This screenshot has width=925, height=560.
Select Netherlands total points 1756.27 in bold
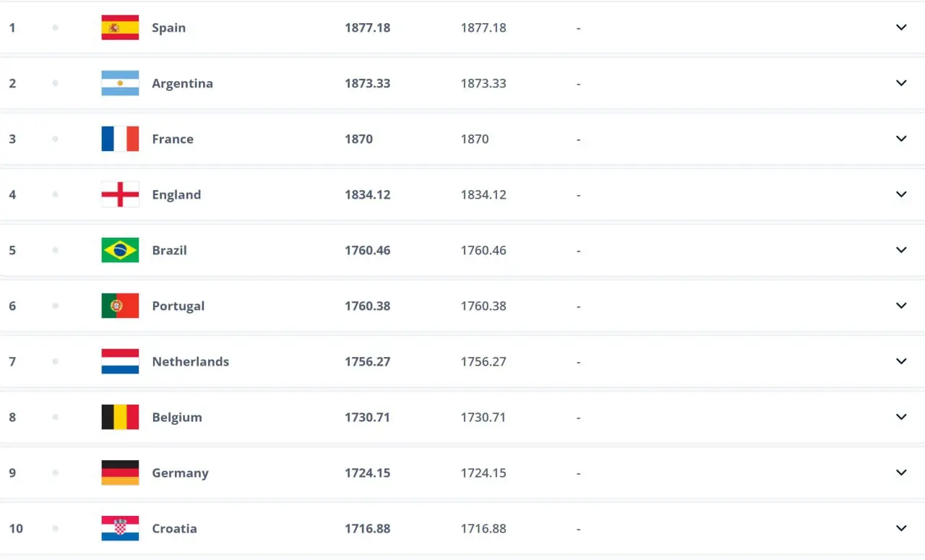pos(367,361)
